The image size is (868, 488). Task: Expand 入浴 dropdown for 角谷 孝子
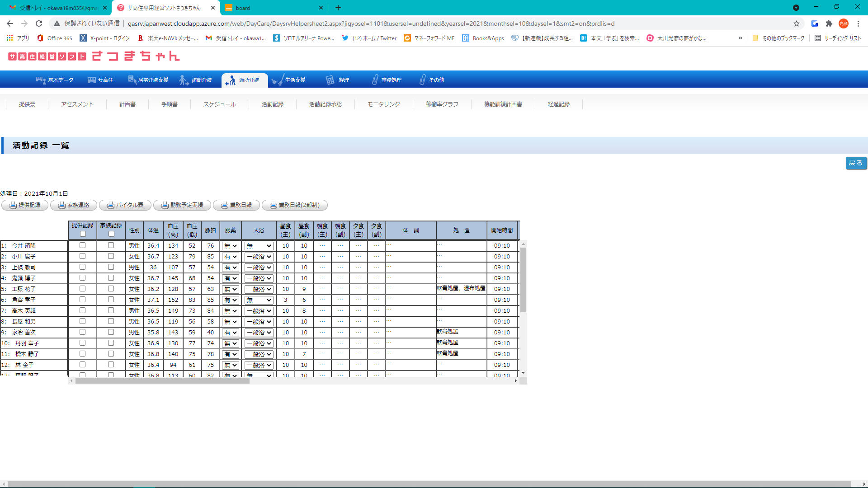click(259, 300)
